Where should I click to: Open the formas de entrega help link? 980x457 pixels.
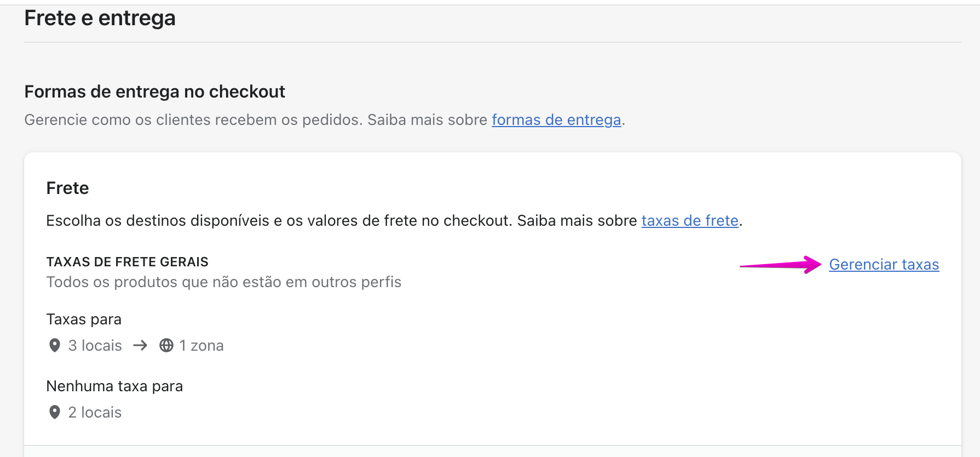(556, 120)
